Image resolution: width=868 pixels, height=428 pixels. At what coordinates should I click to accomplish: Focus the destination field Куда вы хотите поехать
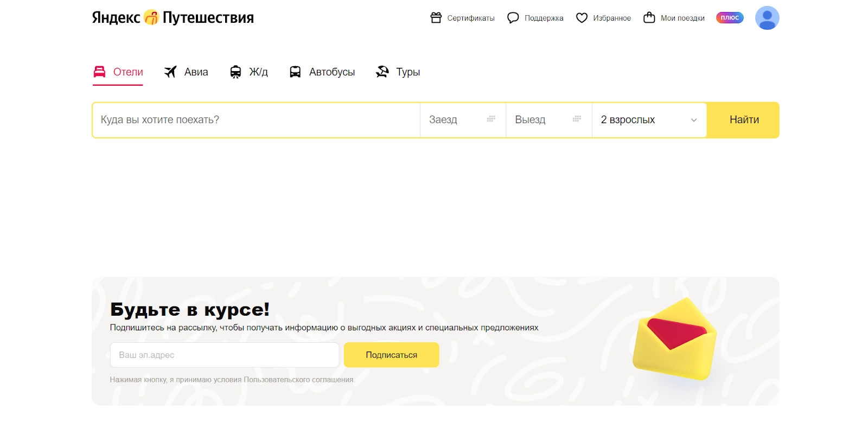pyautogui.click(x=257, y=120)
